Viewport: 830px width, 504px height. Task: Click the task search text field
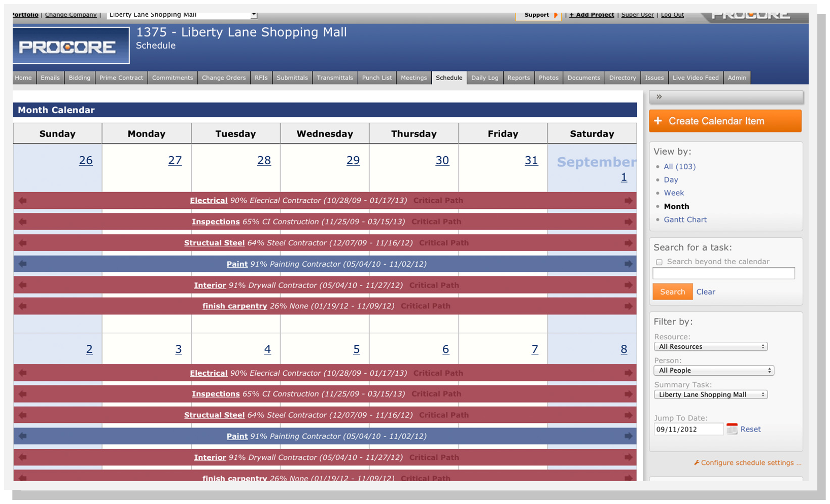(723, 273)
